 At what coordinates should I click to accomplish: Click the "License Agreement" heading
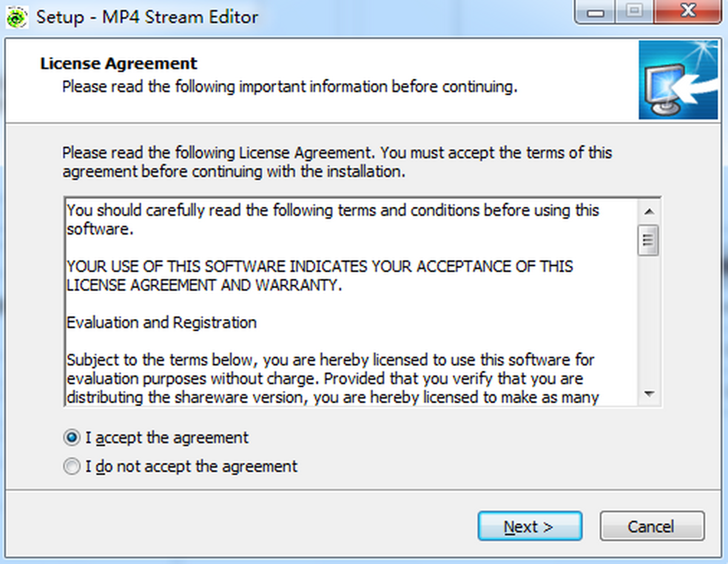coord(119,64)
